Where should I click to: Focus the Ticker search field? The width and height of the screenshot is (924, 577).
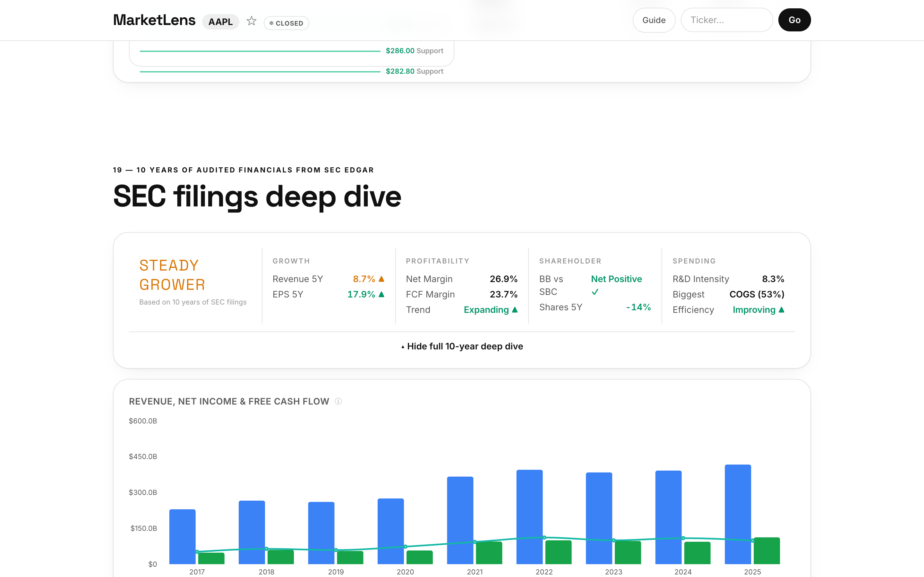(x=727, y=20)
